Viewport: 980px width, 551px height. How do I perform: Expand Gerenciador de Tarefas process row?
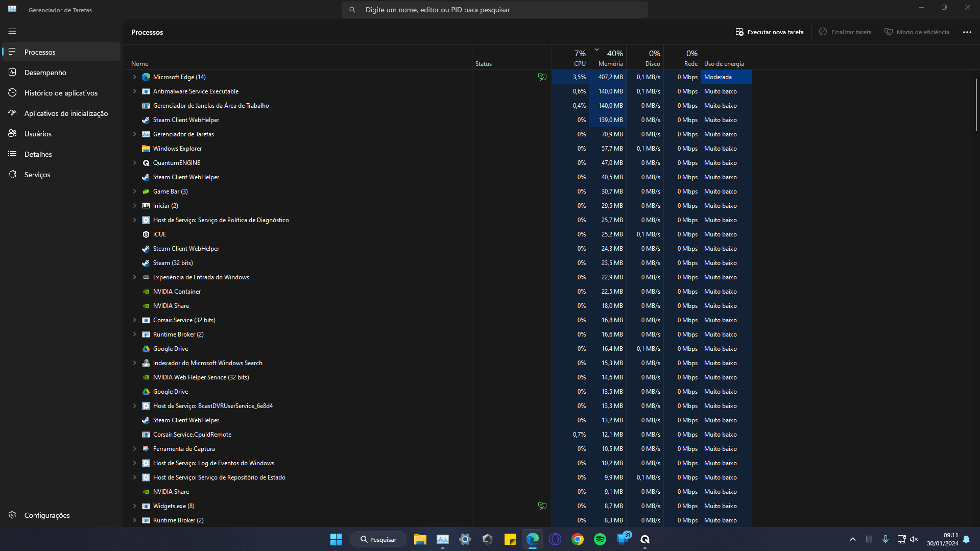134,134
